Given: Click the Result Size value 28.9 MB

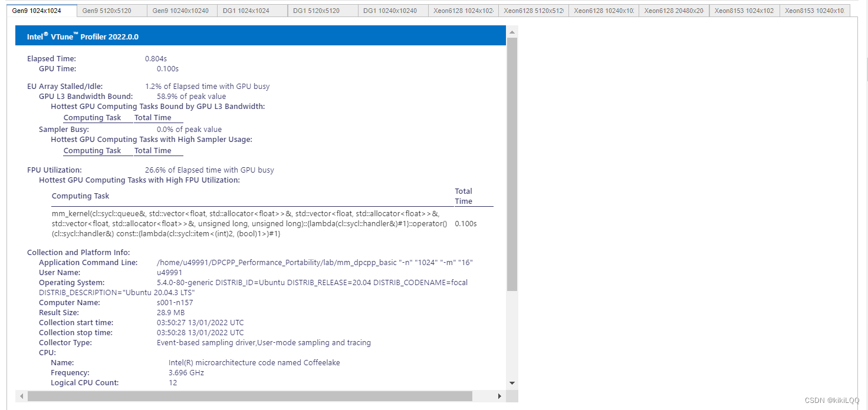Looking at the screenshot, I should [x=170, y=312].
